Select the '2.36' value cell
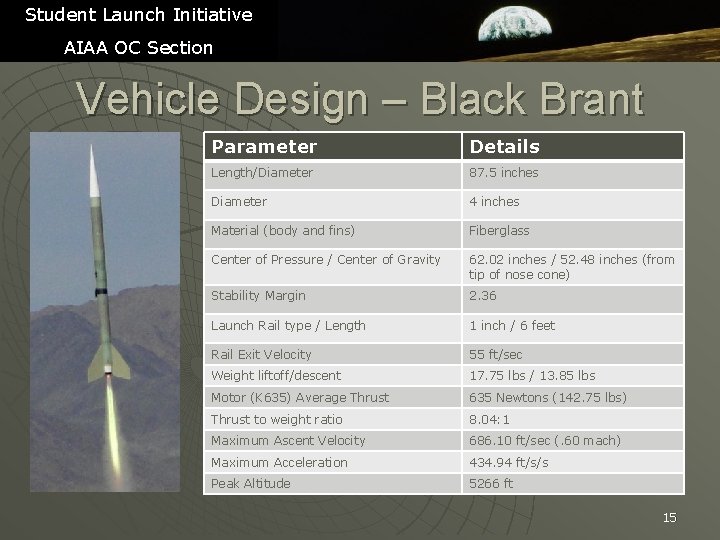Viewport: 720px width, 540px height. pos(573,299)
